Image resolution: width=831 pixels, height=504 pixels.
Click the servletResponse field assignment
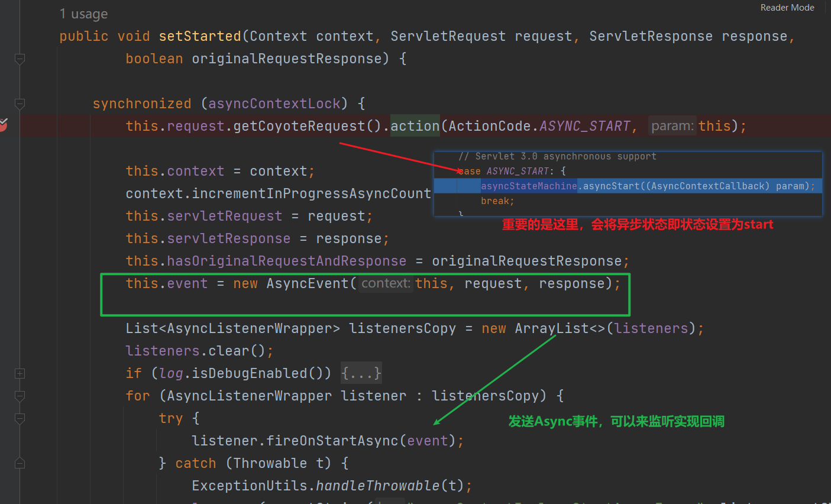(x=257, y=238)
